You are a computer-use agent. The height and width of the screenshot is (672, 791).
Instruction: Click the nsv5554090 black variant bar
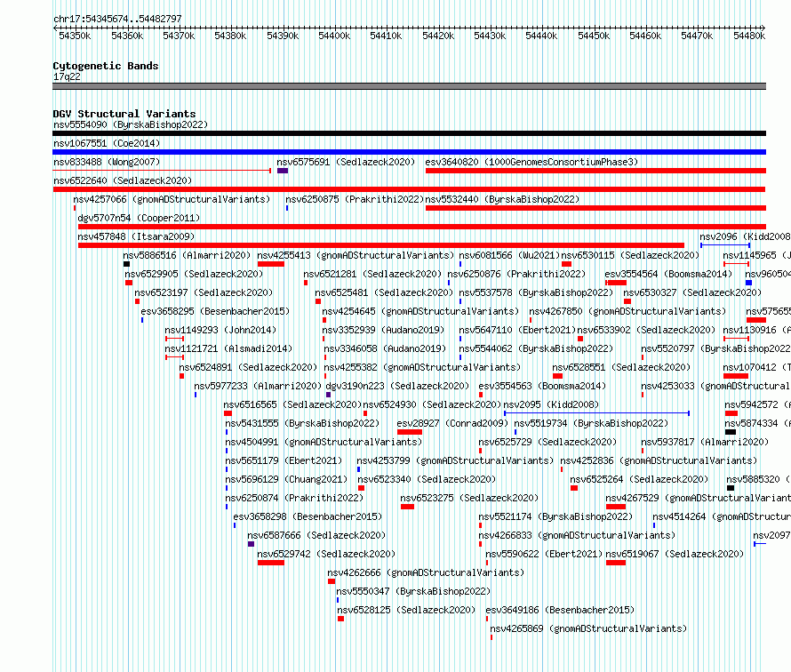click(409, 133)
